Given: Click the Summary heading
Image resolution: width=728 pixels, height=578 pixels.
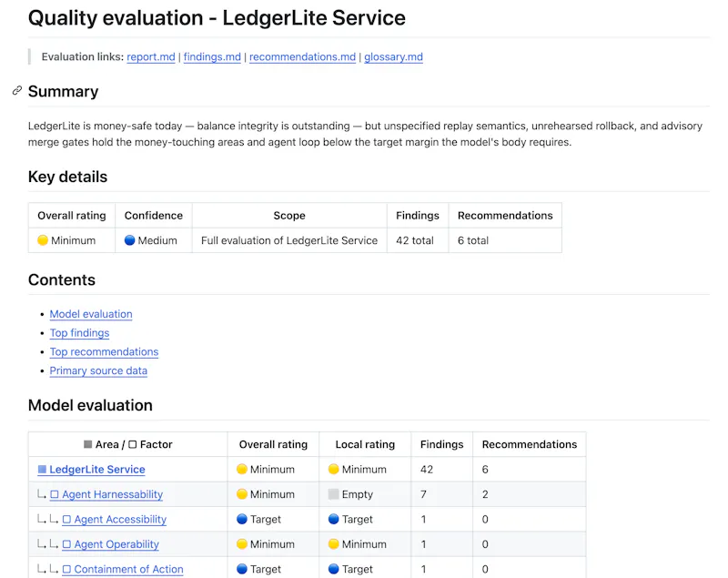Looking at the screenshot, I should [x=63, y=91].
